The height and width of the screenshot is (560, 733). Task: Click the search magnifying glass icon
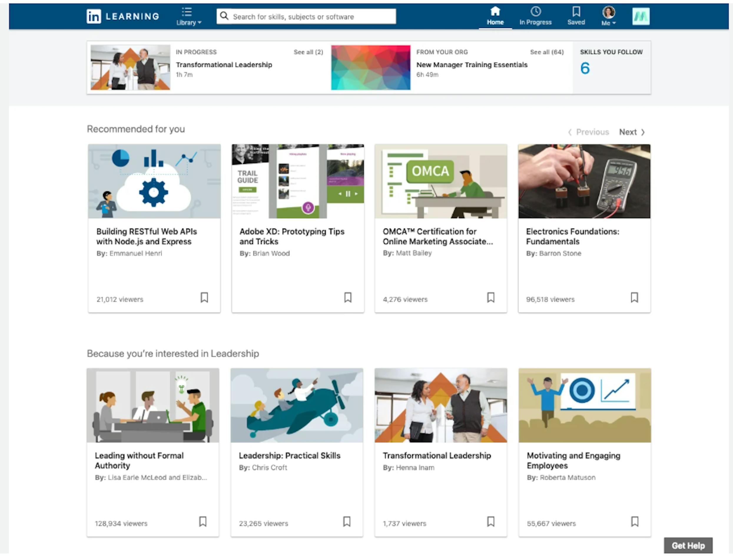coord(224,16)
